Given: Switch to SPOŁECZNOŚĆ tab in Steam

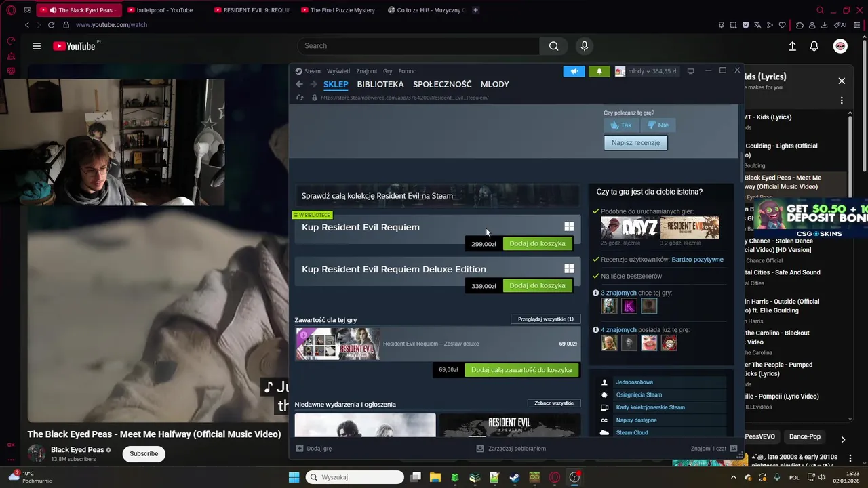Looking at the screenshot, I should (442, 84).
